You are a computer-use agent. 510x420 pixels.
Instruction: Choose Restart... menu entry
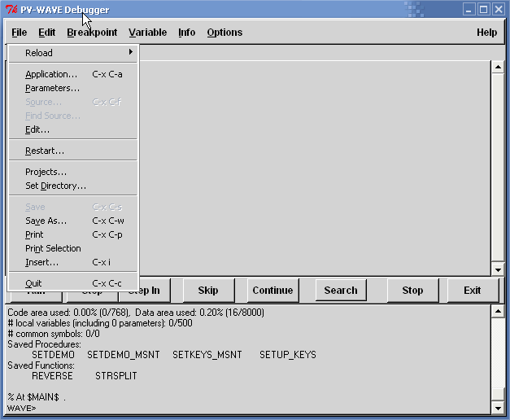coord(73,151)
